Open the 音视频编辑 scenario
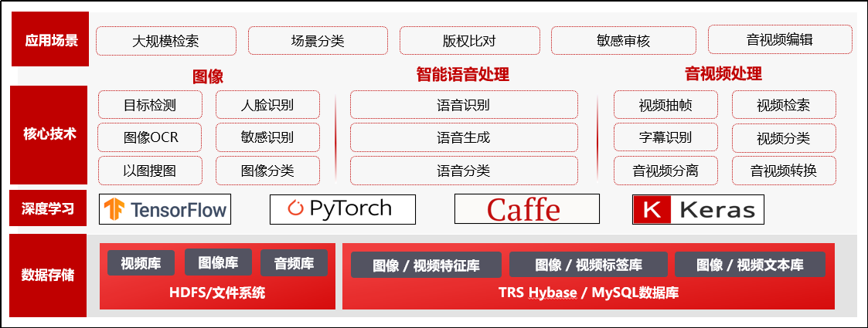The width and height of the screenshot is (868, 328). tap(779, 39)
